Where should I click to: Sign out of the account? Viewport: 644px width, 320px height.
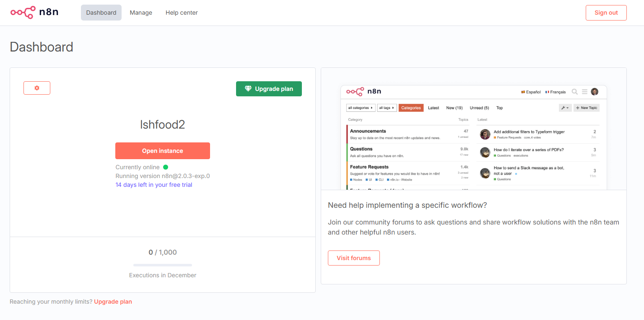[606, 13]
